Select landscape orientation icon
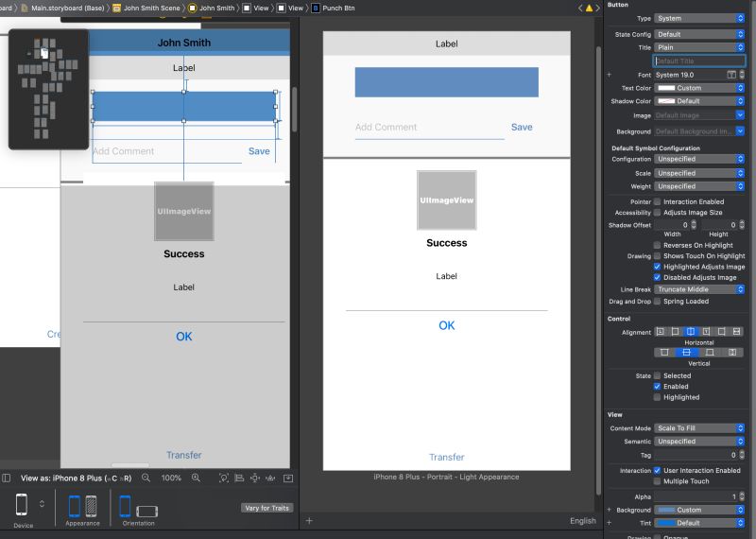The width and height of the screenshot is (756, 539). (x=147, y=511)
